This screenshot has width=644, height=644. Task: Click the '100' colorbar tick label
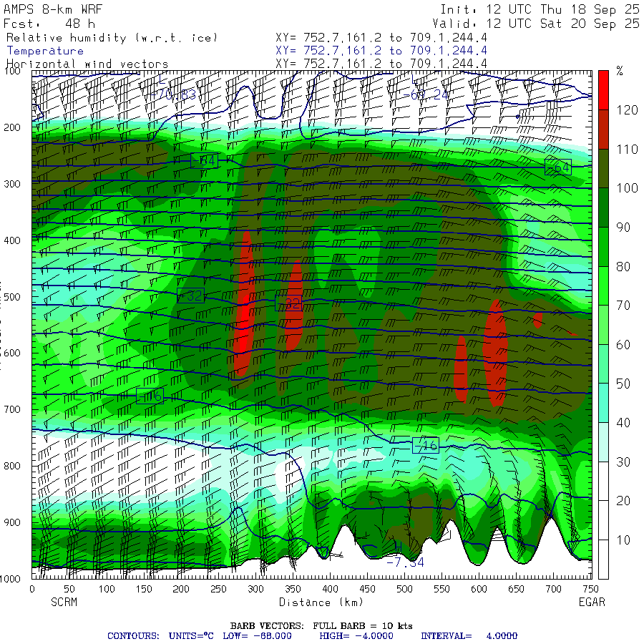pos(627,188)
